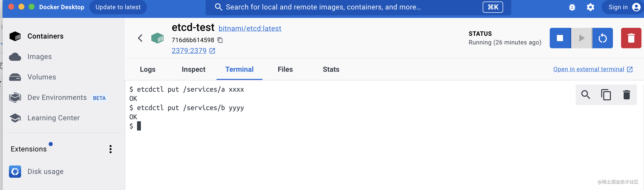Viewport: 644px width, 190px height.
Task: Focus the search images and containers field
Action: click(x=323, y=7)
